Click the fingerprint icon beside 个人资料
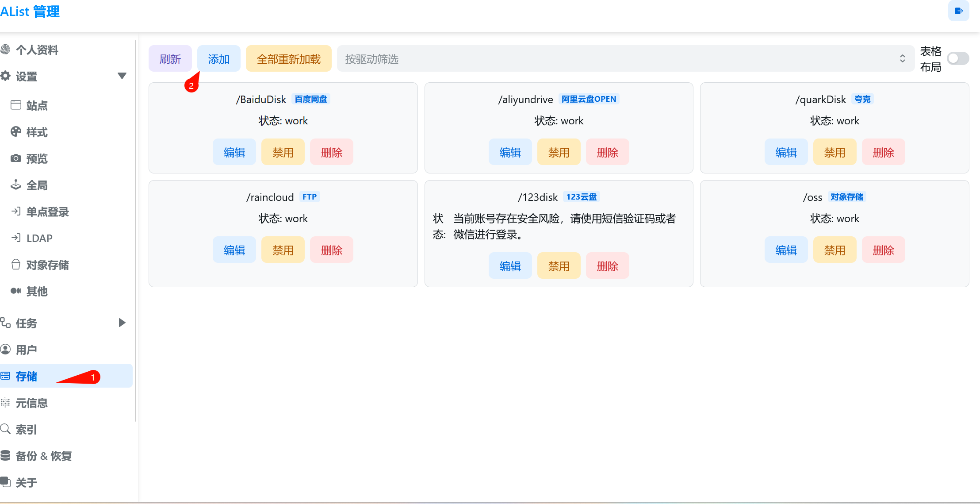Viewport: 980px width, 504px height. click(5, 50)
